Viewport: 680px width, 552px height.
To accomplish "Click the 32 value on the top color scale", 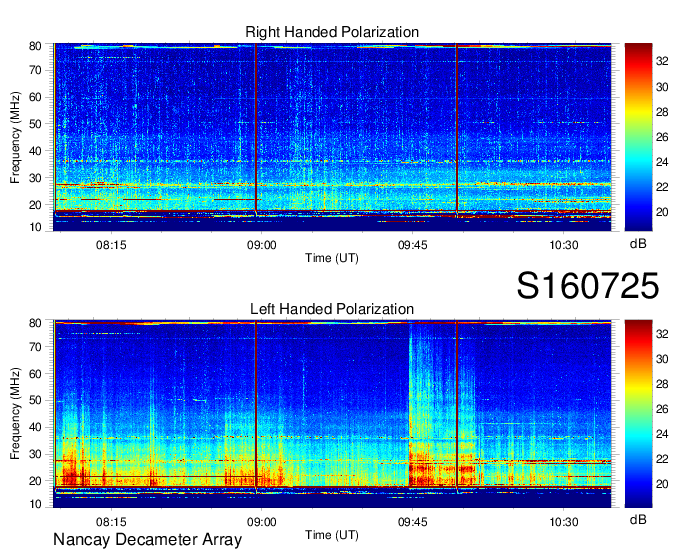I will click(662, 62).
